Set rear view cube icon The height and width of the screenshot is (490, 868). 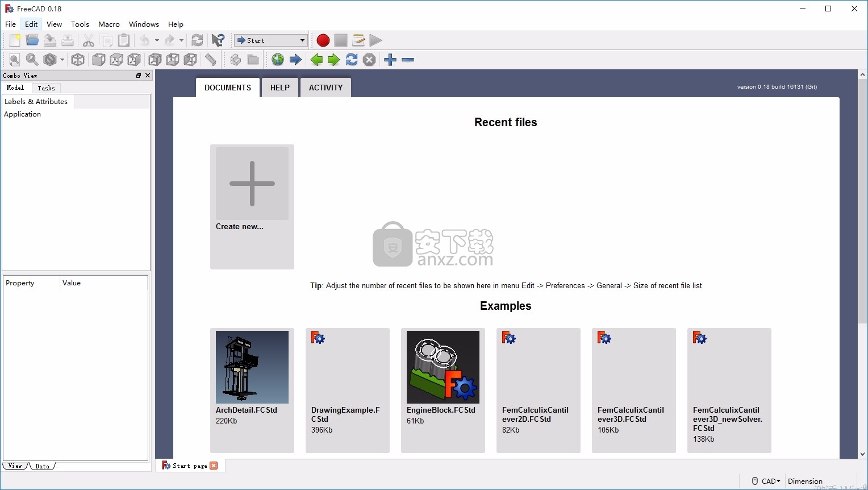click(155, 60)
